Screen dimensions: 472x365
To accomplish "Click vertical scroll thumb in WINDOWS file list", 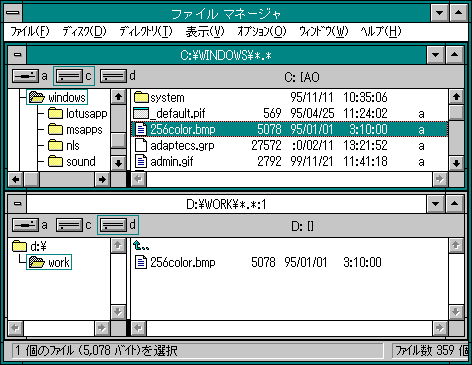I will 456,112.
